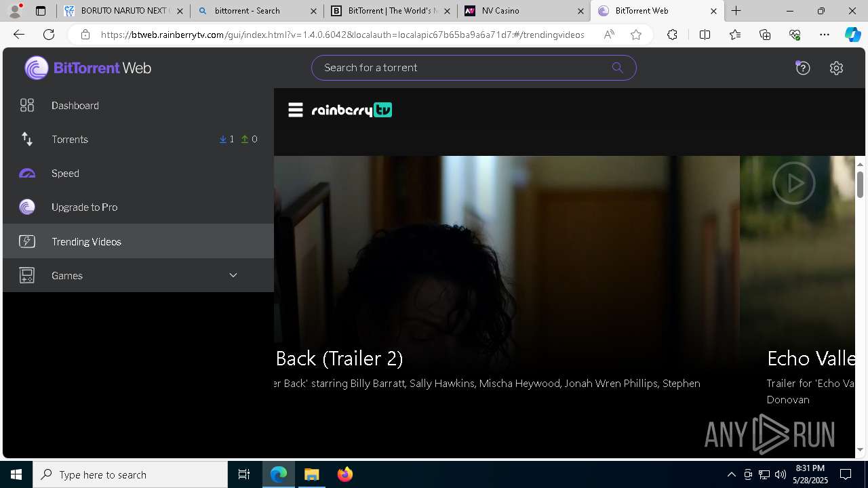The height and width of the screenshot is (488, 868).
Task: Open a new browser tab
Action: pyautogui.click(x=736, y=11)
